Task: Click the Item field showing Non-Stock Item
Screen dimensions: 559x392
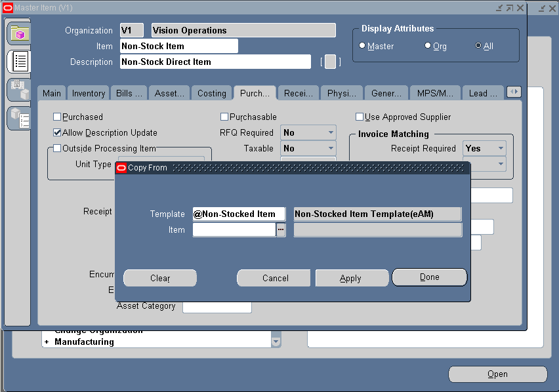Action: (x=179, y=46)
